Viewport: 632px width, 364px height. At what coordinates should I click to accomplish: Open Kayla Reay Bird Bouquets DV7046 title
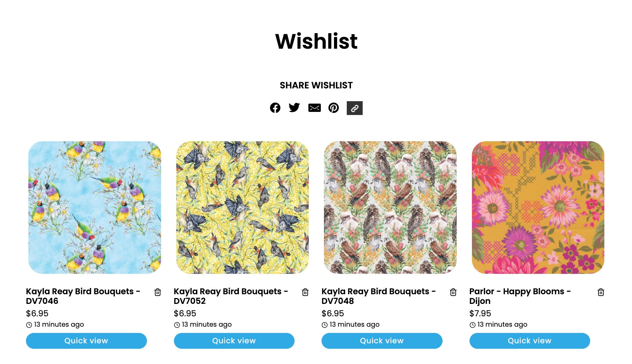point(83,296)
